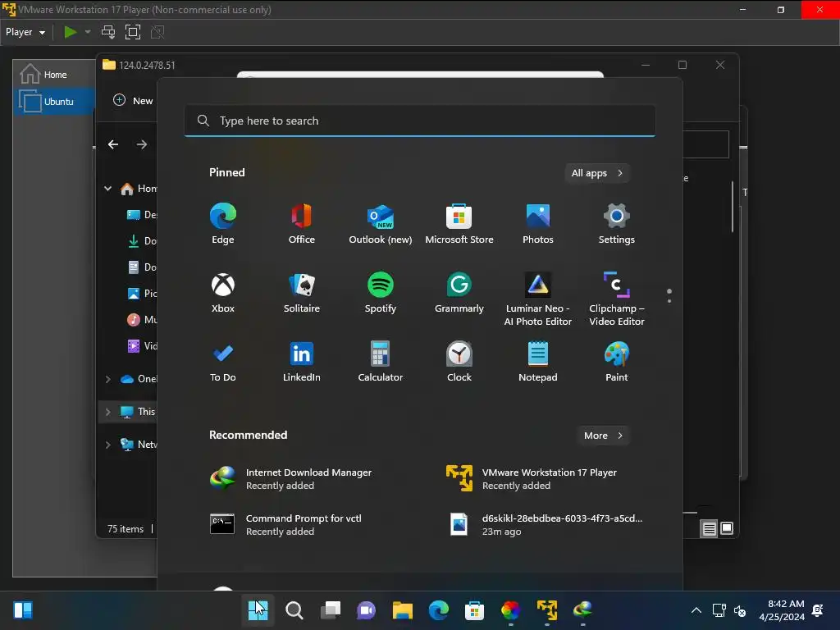Open Microsoft Edge from taskbar
This screenshot has height=630, width=840.
(x=439, y=610)
